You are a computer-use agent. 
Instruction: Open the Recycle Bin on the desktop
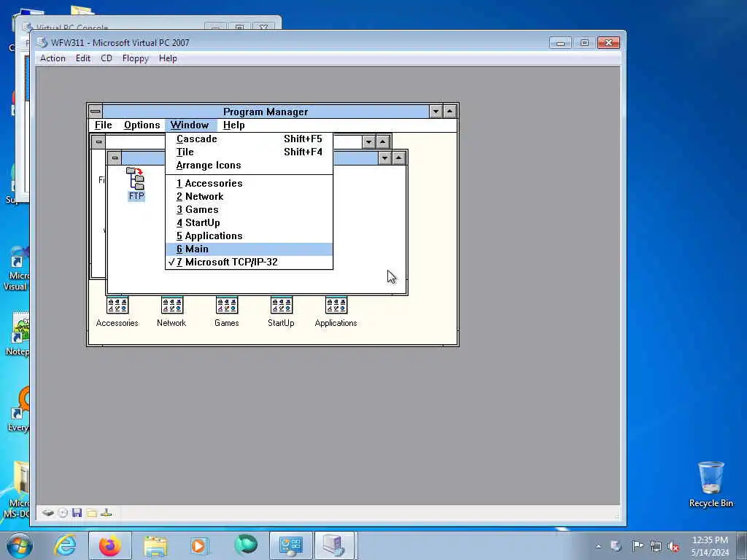(711, 484)
